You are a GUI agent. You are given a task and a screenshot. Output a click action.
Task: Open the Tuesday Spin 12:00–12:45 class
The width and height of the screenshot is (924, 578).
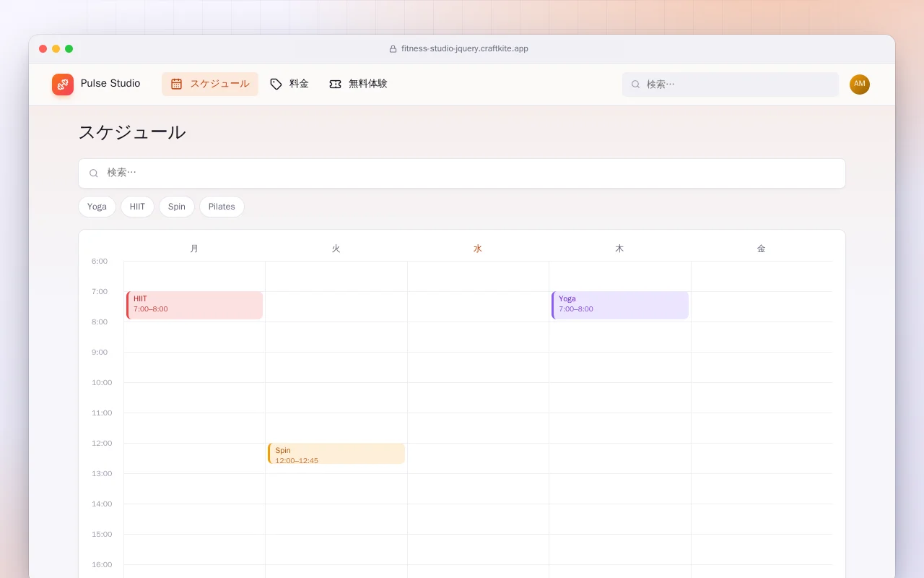coord(336,454)
